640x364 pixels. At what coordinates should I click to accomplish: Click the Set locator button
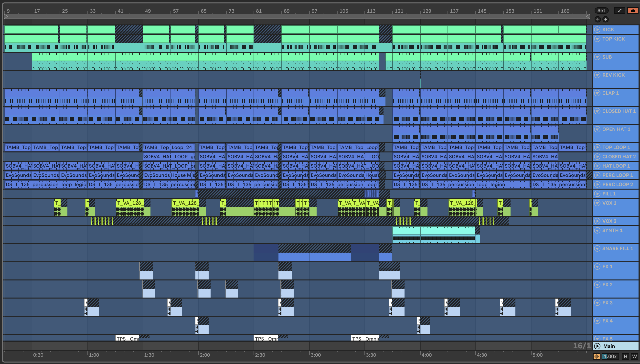[x=601, y=11]
